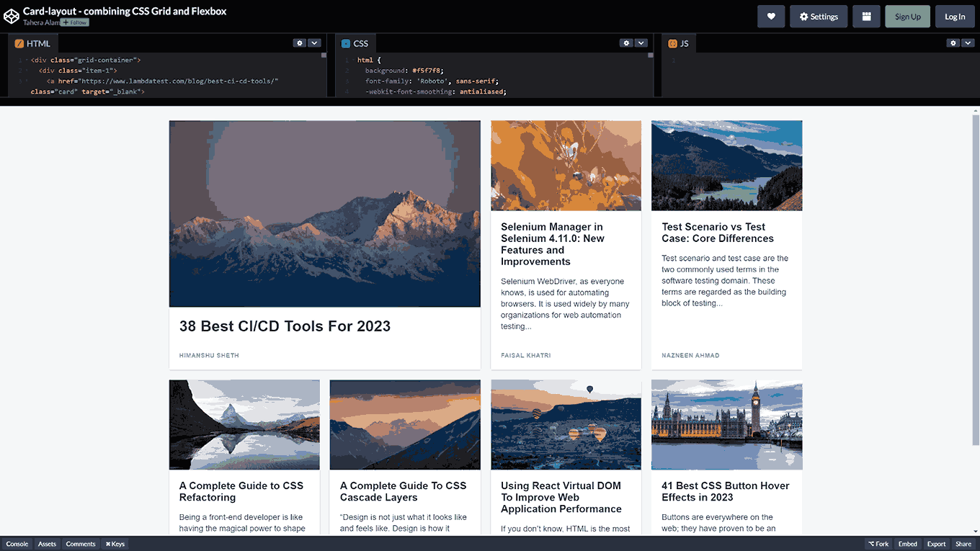
Task: Open the JS panel's gear settings icon
Action: (x=954, y=42)
